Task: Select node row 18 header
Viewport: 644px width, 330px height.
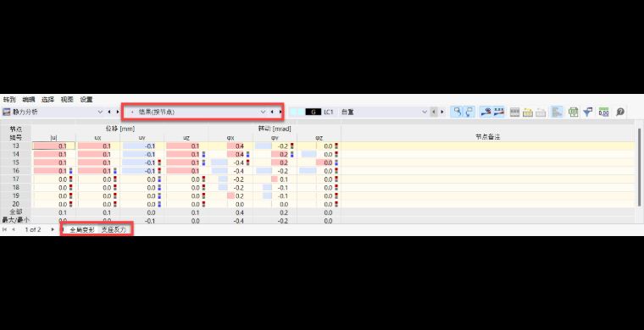Action: point(15,187)
